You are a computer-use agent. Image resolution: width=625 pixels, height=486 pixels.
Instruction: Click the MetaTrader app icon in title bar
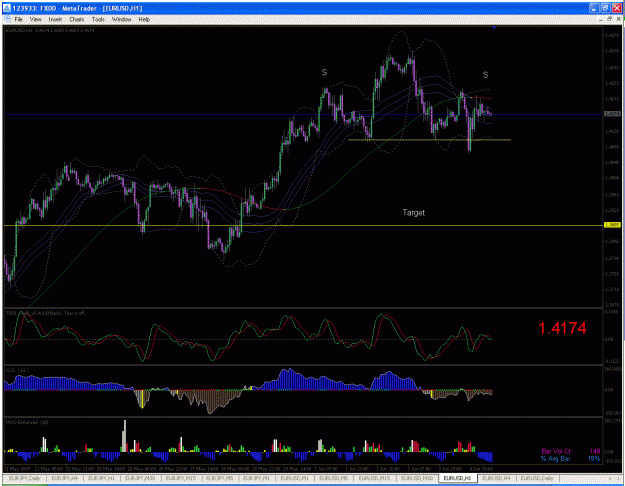pos(7,8)
